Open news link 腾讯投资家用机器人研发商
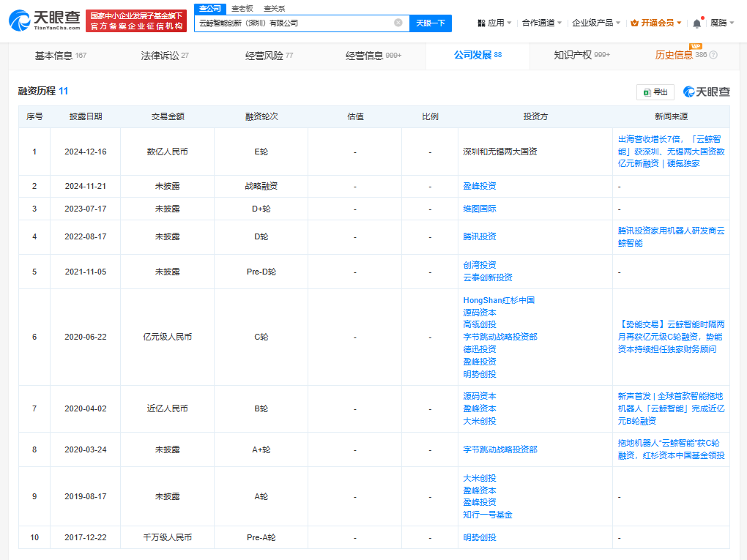Viewport: 747px width, 560px height. [672, 236]
